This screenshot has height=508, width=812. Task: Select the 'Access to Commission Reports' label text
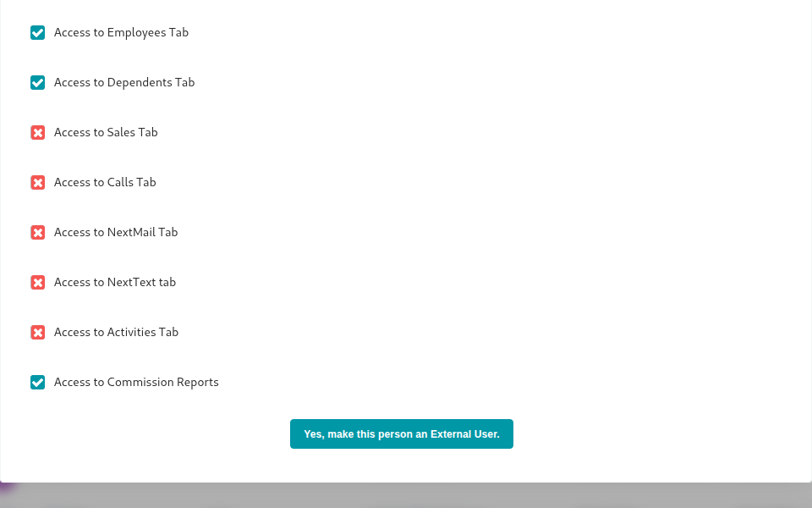(136, 382)
